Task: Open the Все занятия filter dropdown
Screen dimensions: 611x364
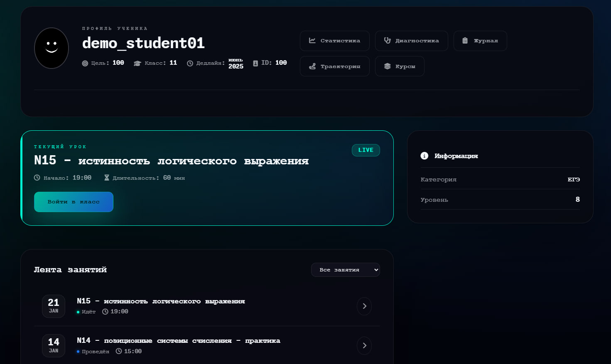Action: click(345, 270)
